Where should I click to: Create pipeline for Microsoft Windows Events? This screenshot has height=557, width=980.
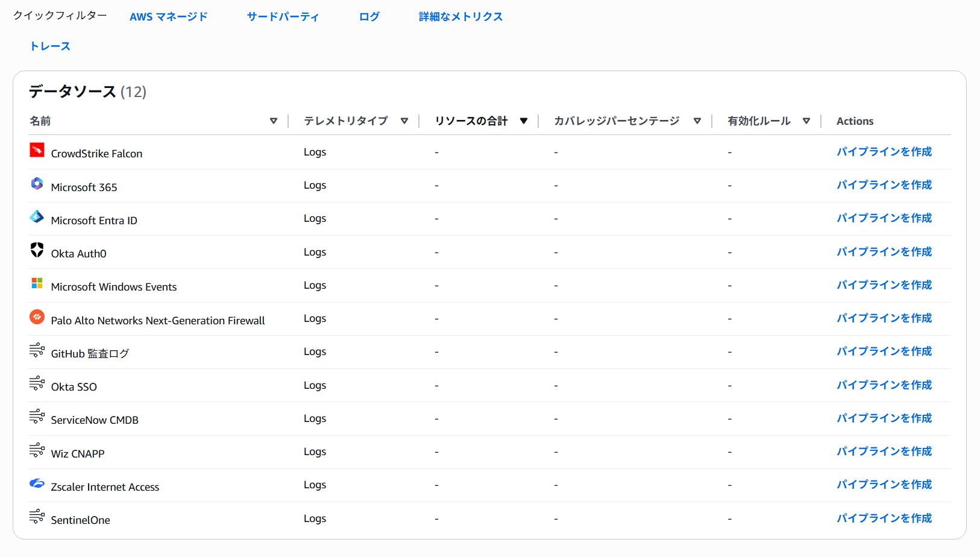click(x=884, y=285)
